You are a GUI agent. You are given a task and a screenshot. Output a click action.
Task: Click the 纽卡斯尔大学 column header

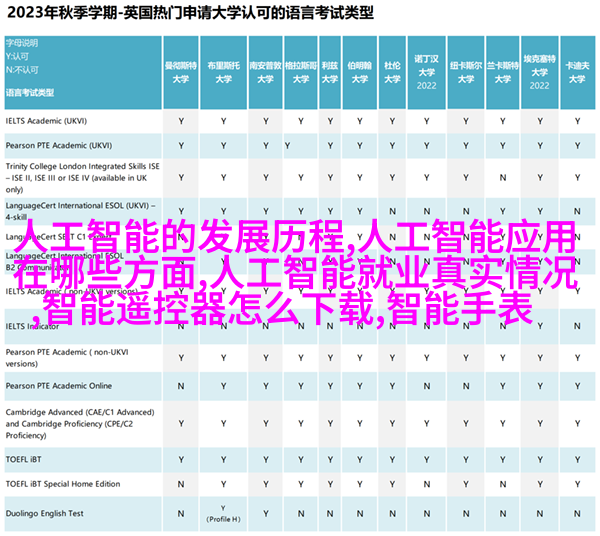click(466, 72)
